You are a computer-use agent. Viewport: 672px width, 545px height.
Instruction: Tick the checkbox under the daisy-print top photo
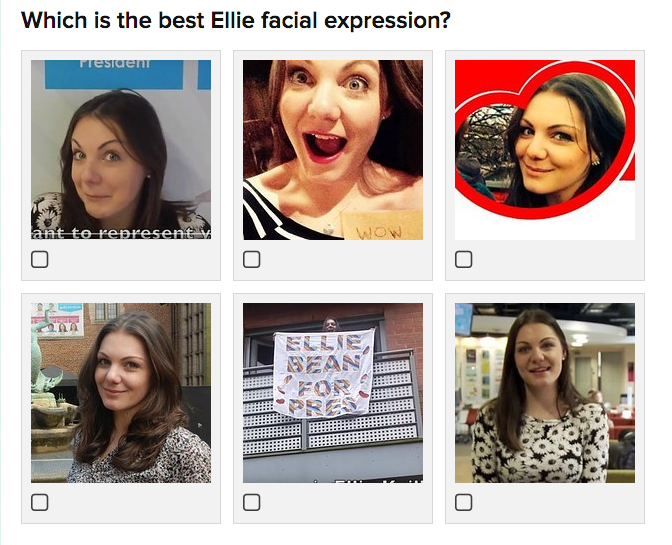(x=463, y=502)
